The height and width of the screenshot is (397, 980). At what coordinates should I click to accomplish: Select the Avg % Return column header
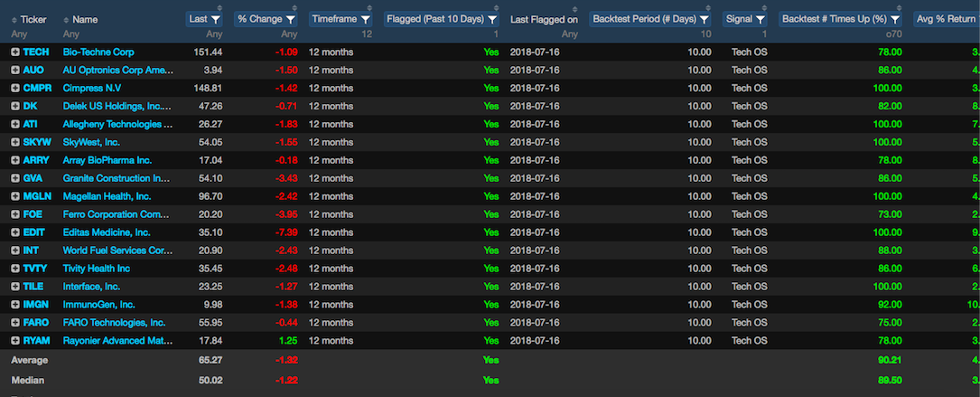[947, 19]
